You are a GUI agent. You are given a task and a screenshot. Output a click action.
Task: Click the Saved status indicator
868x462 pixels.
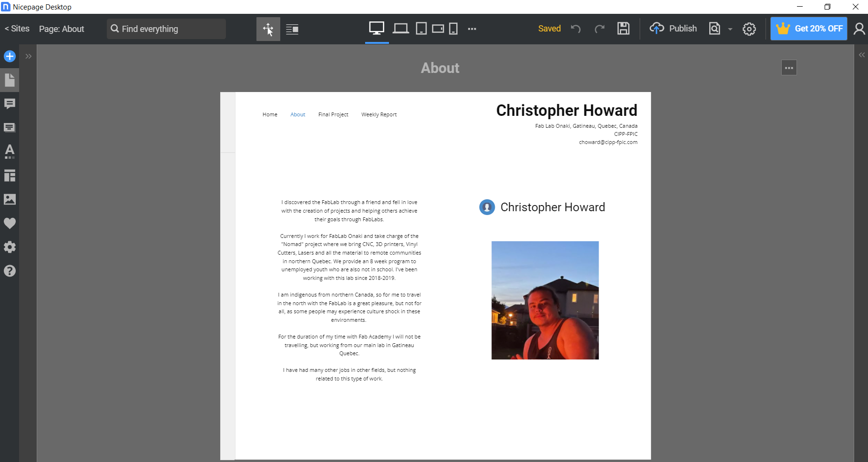point(550,29)
